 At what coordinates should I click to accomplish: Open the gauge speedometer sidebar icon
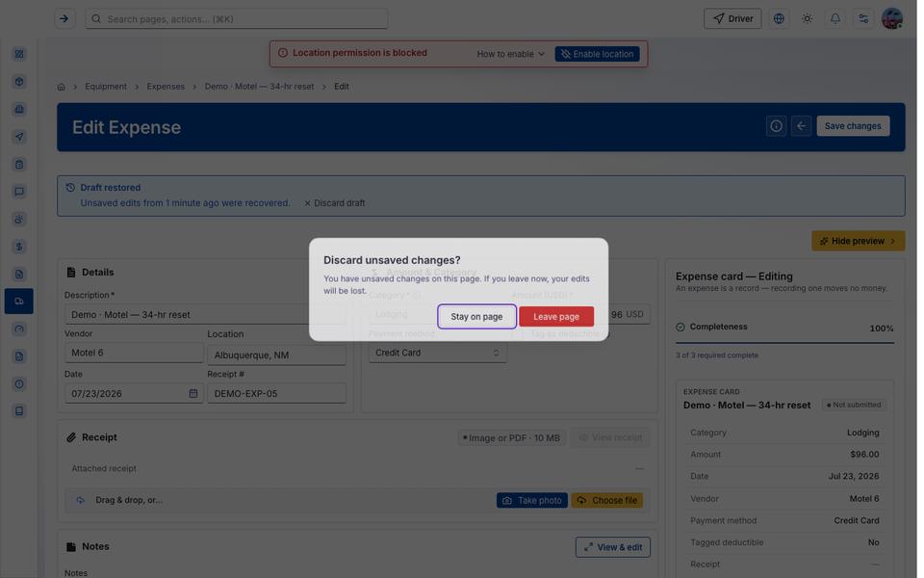[x=19, y=330]
